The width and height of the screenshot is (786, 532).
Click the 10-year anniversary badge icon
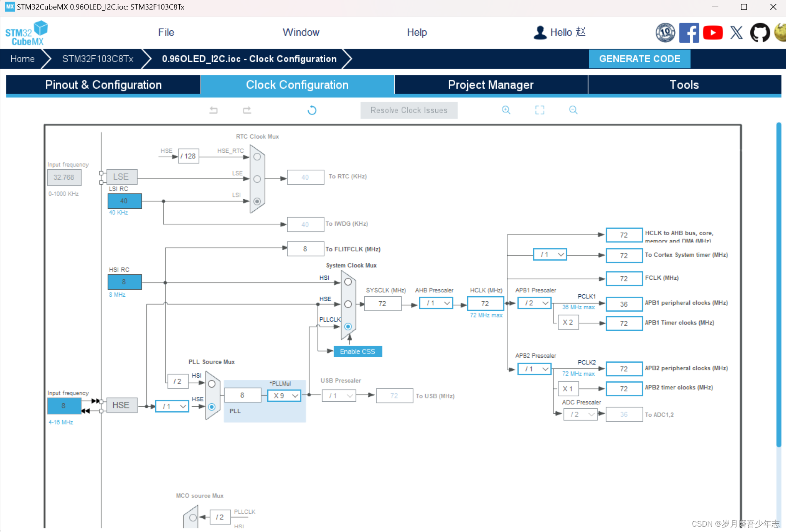point(665,32)
